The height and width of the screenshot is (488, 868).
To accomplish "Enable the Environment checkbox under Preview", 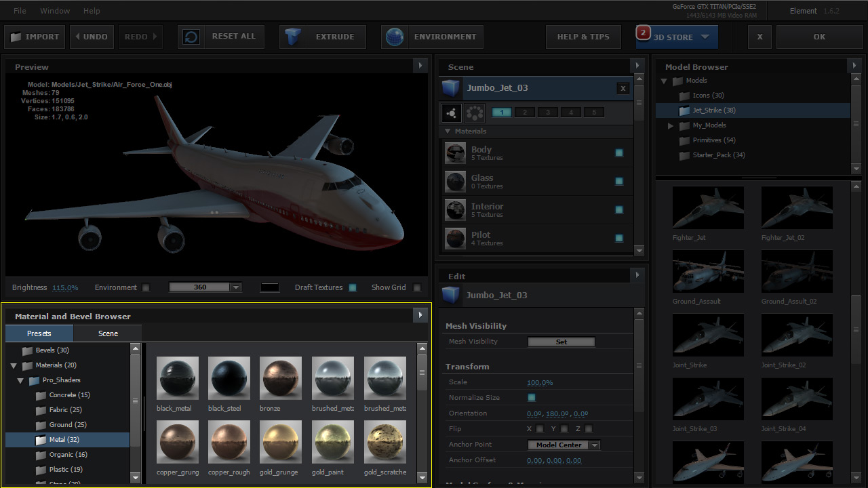I will point(145,287).
